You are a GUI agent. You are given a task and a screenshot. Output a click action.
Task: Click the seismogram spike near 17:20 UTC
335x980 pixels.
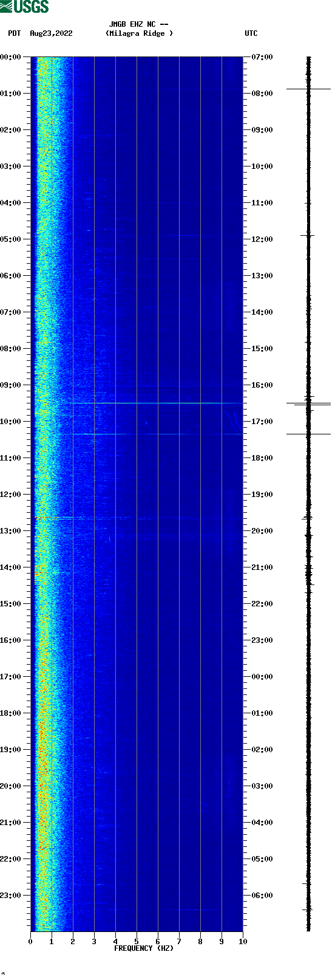pyautogui.click(x=308, y=434)
